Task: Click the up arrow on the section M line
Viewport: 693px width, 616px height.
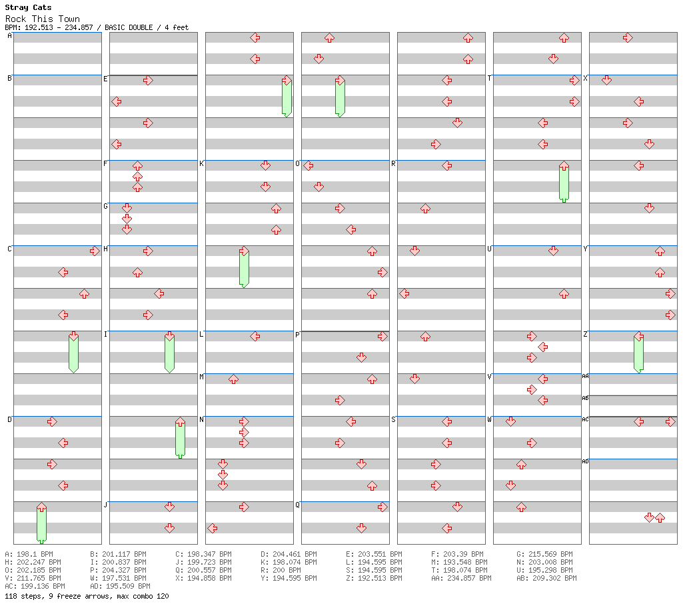Action: coord(233,379)
